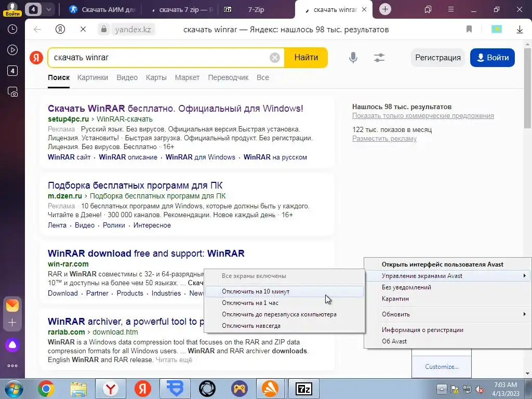Click the Kazakhstan flag icon in address bar

pyautogui.click(x=496, y=30)
